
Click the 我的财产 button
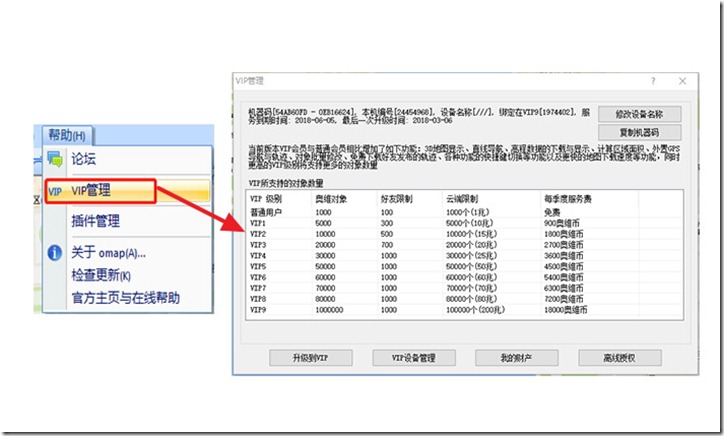515,357
